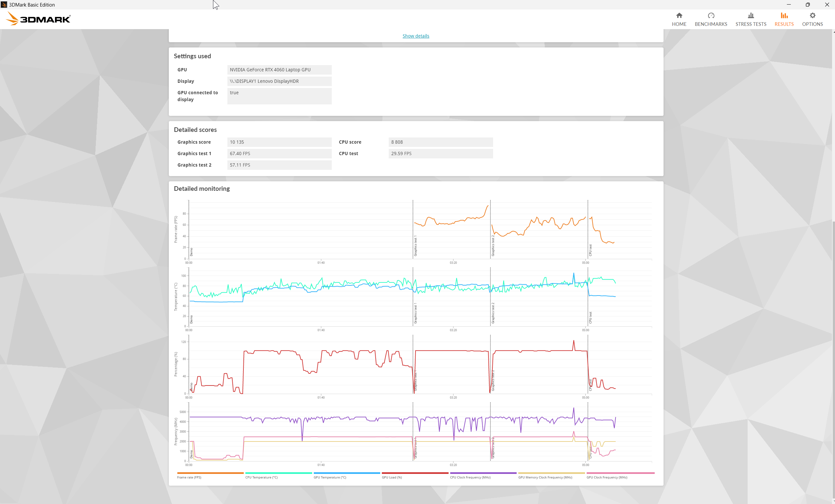Expand results via Show details
This screenshot has width=835, height=504.
(x=416, y=36)
